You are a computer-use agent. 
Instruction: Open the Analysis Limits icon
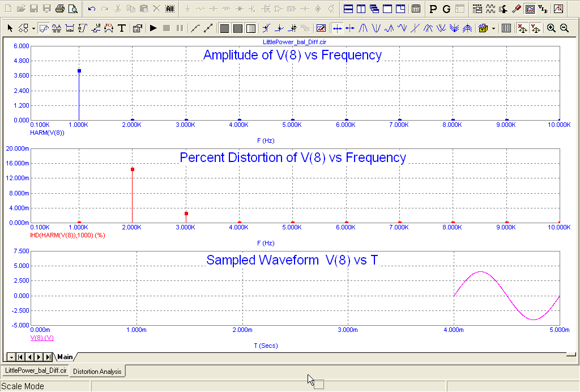click(x=477, y=9)
